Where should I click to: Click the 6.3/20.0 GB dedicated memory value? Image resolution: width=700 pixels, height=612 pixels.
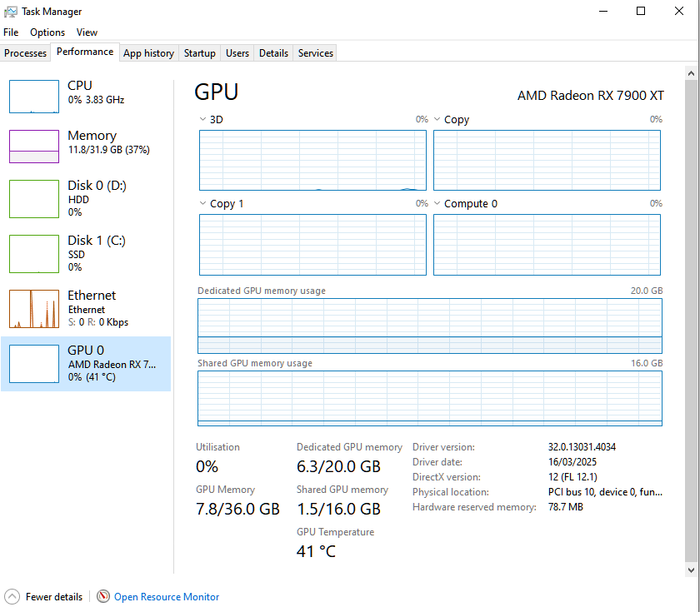pos(338,466)
